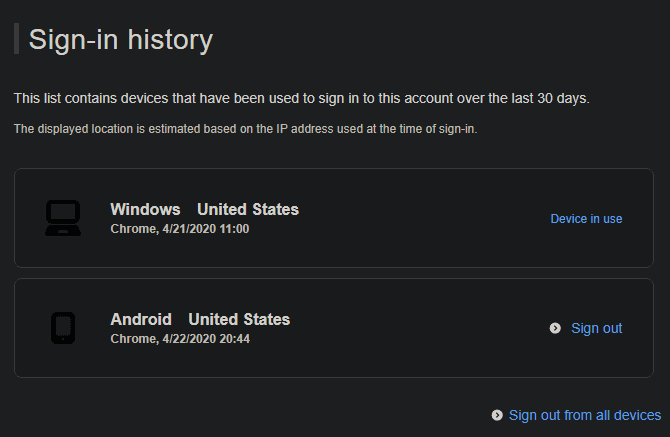670x437 pixels.
Task: Click the Android phone device icon
Action: pyautogui.click(x=63, y=328)
